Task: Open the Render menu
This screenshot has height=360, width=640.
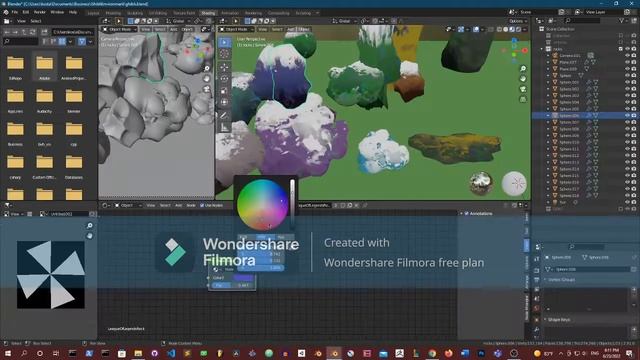Action: coord(40,12)
